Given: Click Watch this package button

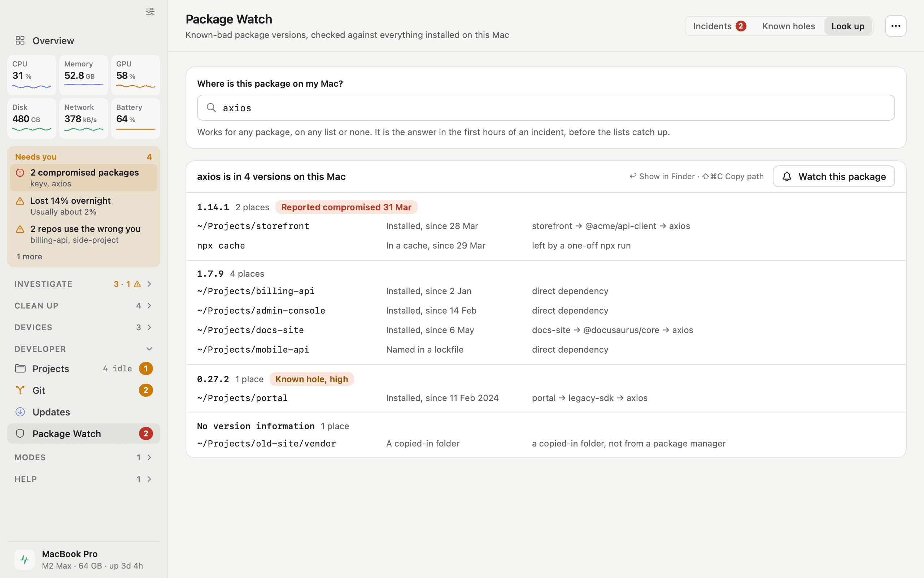Looking at the screenshot, I should [834, 176].
